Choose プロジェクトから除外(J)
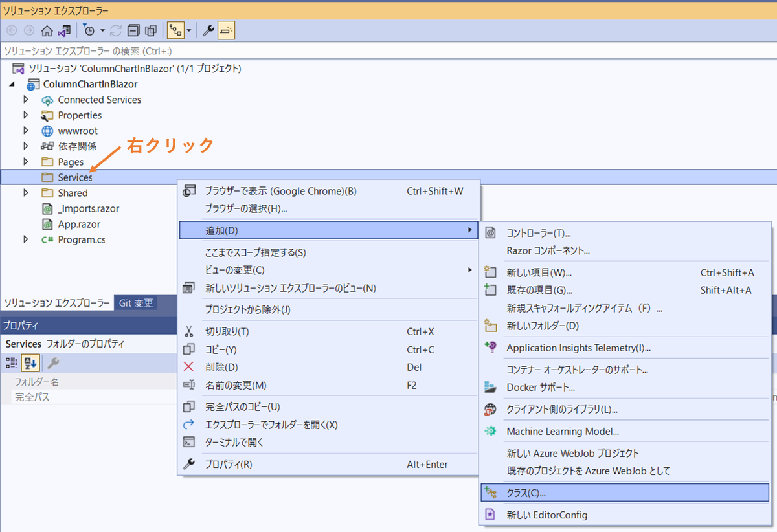Screen dimensions: 777x532 point(329,309)
